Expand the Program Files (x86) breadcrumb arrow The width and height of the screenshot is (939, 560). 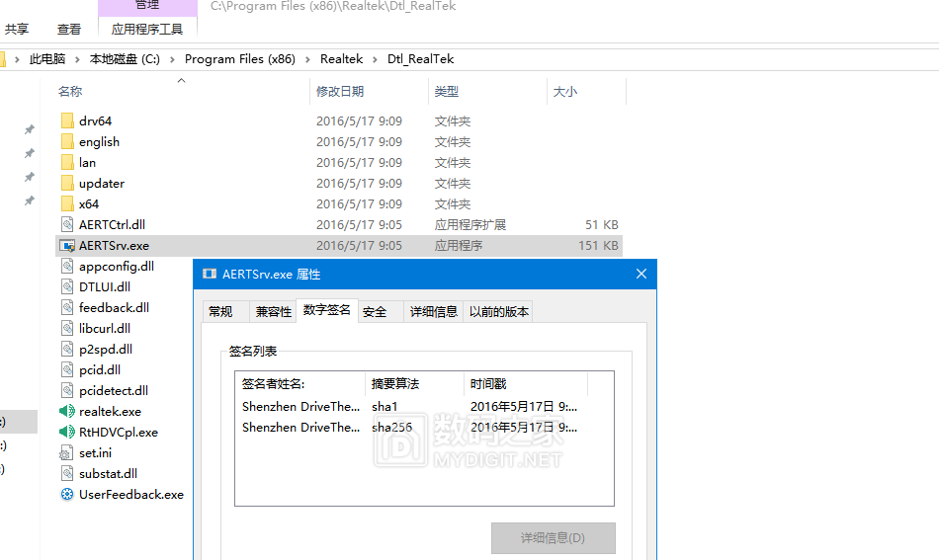point(307,59)
